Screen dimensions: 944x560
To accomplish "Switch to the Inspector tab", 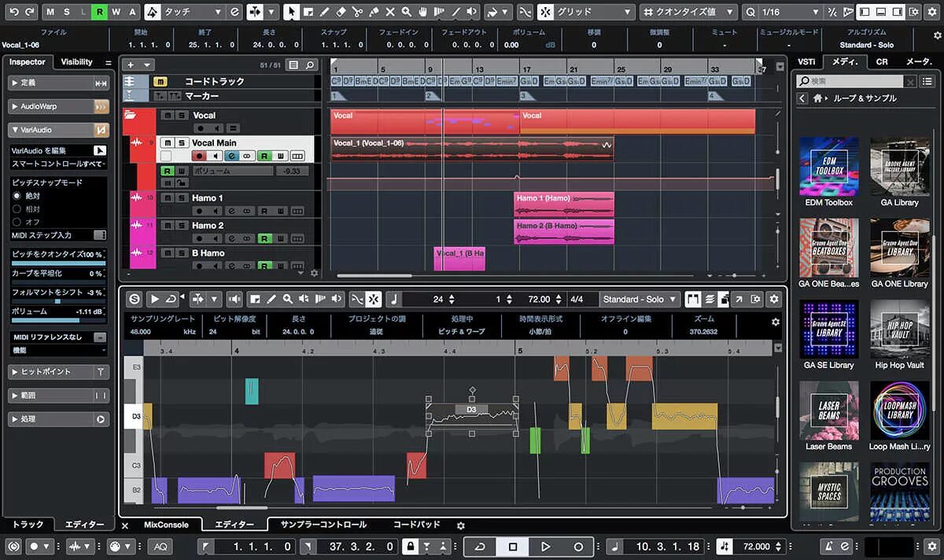I will pos(28,62).
